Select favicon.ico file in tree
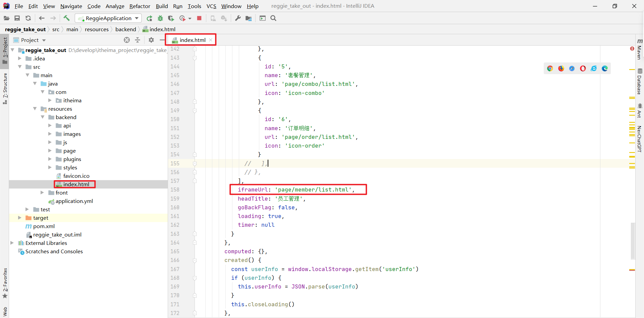This screenshot has height=318, width=644. click(x=76, y=176)
